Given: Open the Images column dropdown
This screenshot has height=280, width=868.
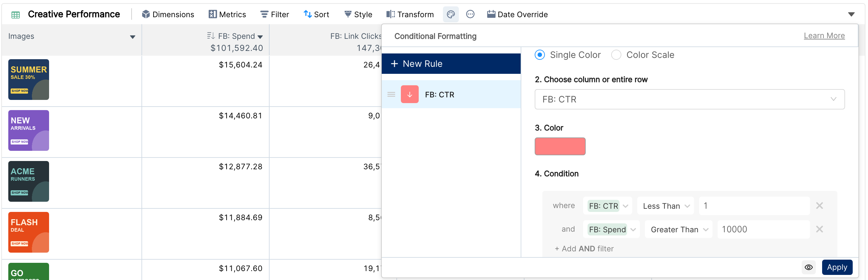Looking at the screenshot, I should click(133, 37).
